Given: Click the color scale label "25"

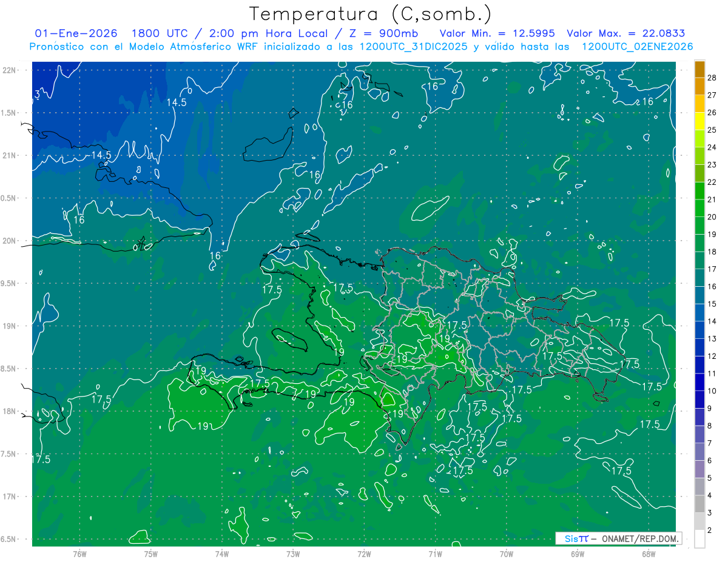Looking at the screenshot, I should (712, 130).
